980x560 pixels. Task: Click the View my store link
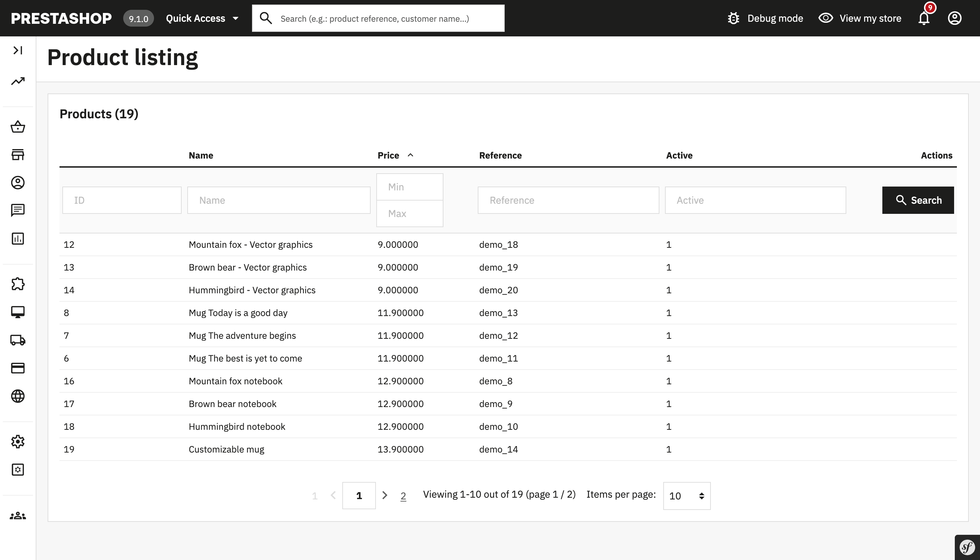pyautogui.click(x=860, y=18)
